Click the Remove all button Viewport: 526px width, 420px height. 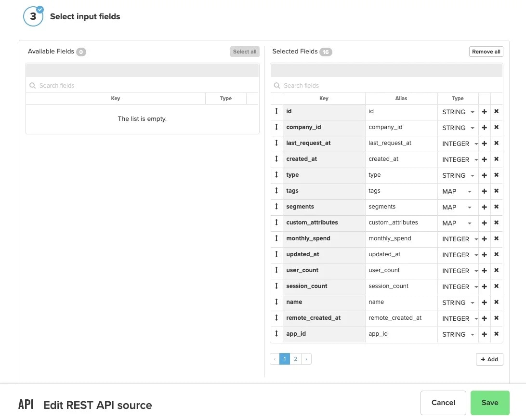click(486, 52)
